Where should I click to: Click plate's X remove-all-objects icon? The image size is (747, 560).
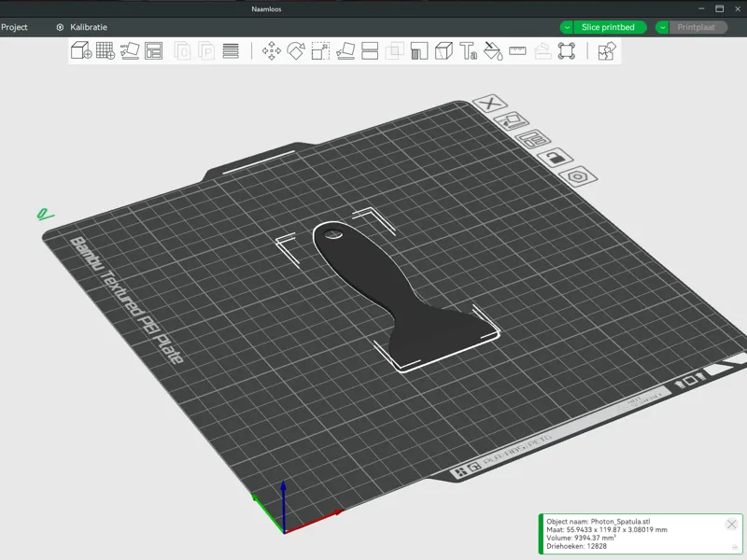click(x=489, y=103)
